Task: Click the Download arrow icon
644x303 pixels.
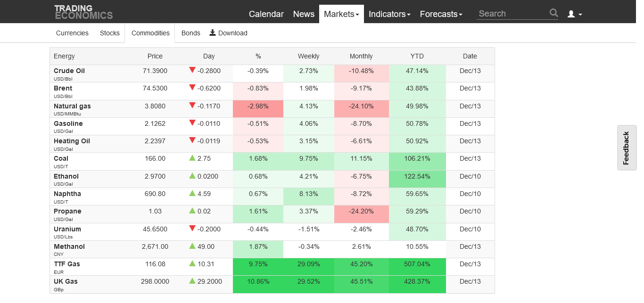Action: tap(213, 33)
